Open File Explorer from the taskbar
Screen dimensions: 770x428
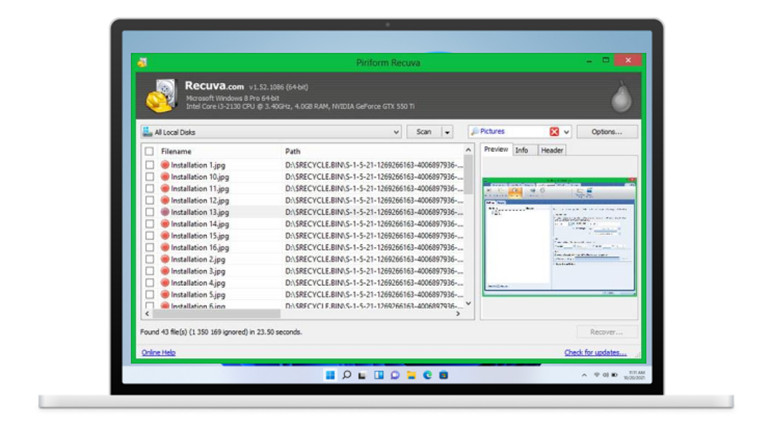point(411,375)
